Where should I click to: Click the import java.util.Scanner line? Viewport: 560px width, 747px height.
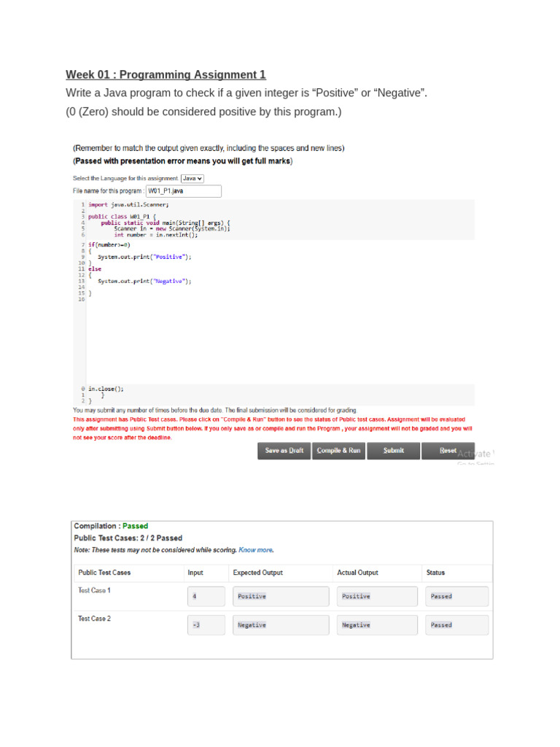[128, 205]
